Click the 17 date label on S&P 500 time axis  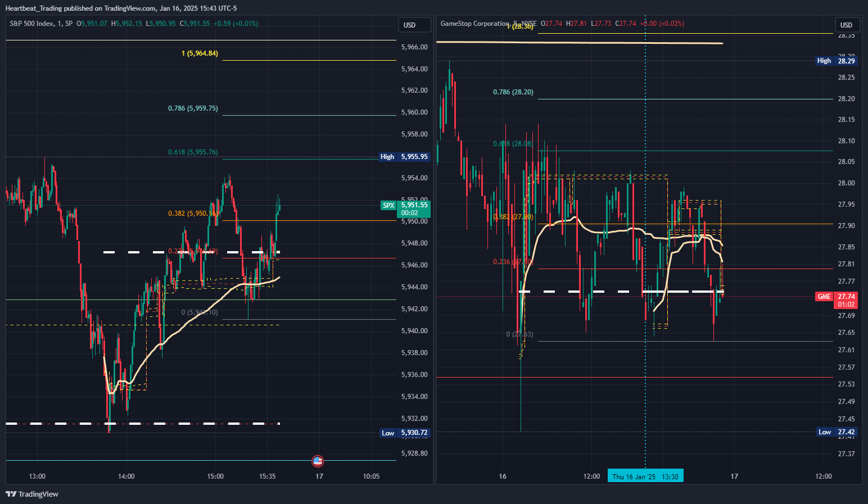319,476
